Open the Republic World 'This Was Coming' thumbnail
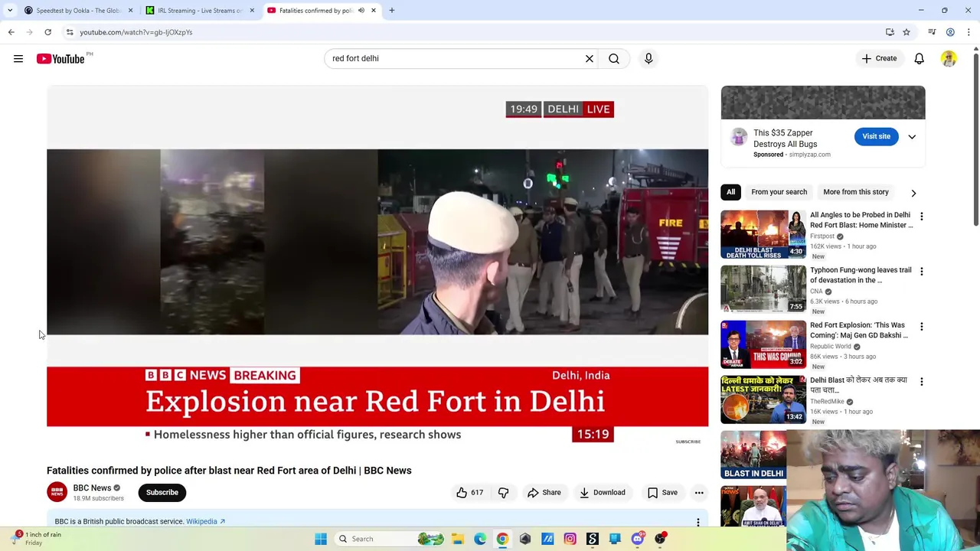Screen dimensions: 980x551 tap(763, 344)
